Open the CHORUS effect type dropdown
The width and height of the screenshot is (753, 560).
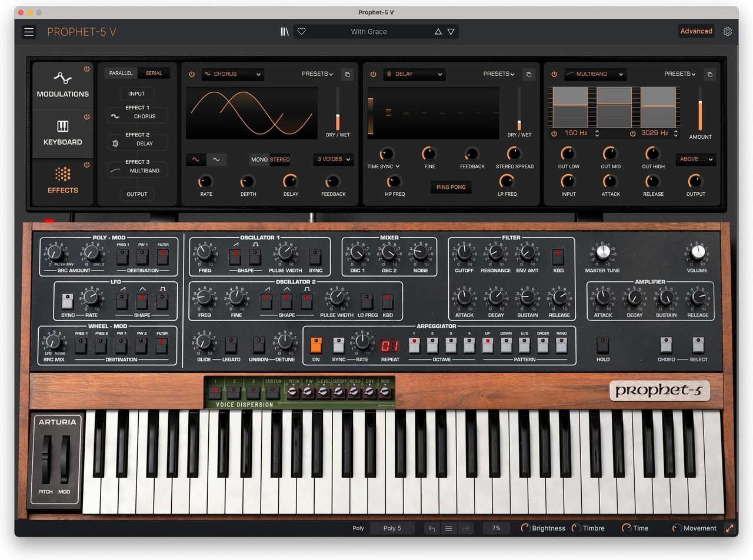pyautogui.click(x=232, y=74)
